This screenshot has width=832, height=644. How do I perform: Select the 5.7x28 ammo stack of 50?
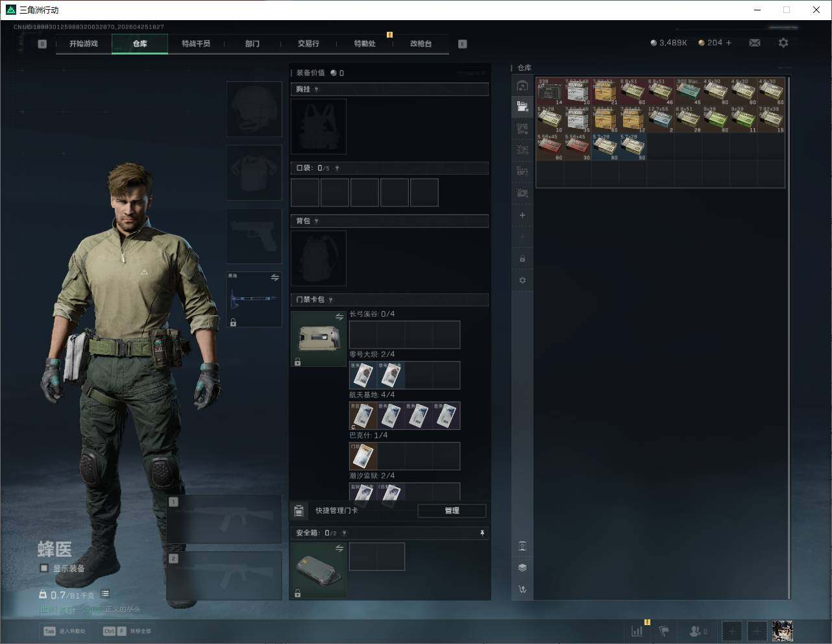tap(633, 147)
